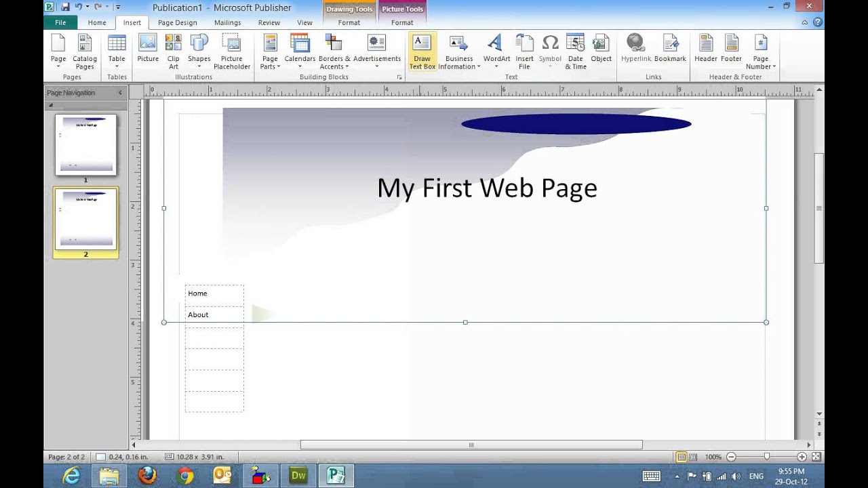
Task: Open Chrome from taskbar
Action: [x=184, y=476]
